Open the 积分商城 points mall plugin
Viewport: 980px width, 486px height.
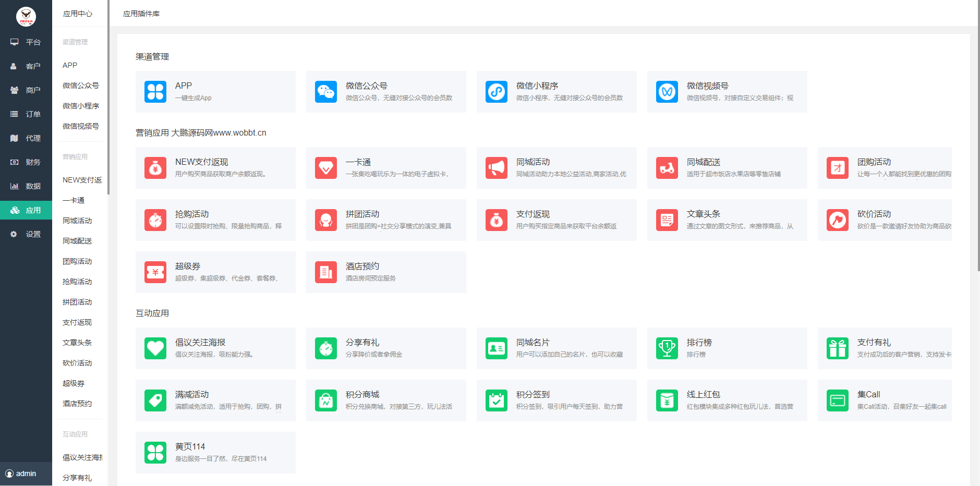point(386,400)
